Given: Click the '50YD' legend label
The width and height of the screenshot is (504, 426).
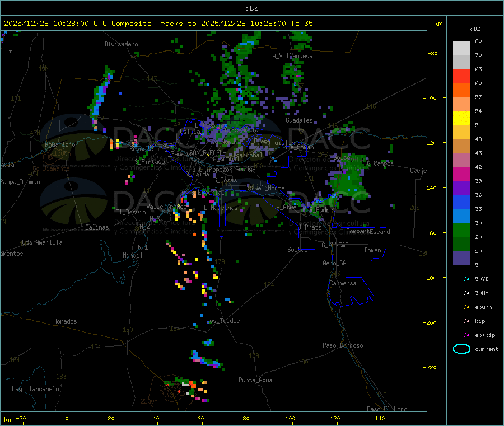Looking at the screenshot, I should tap(482, 279).
